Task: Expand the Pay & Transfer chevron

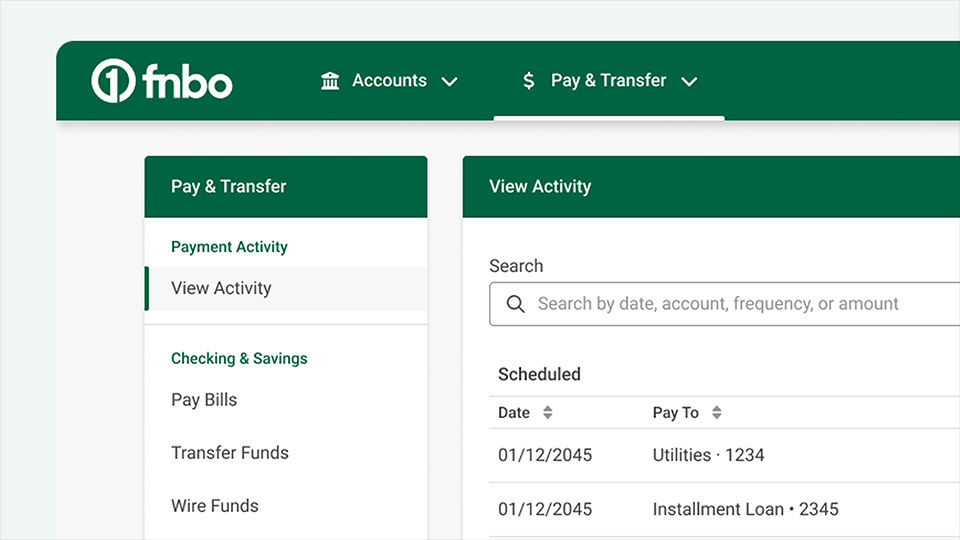Action: coord(689,81)
